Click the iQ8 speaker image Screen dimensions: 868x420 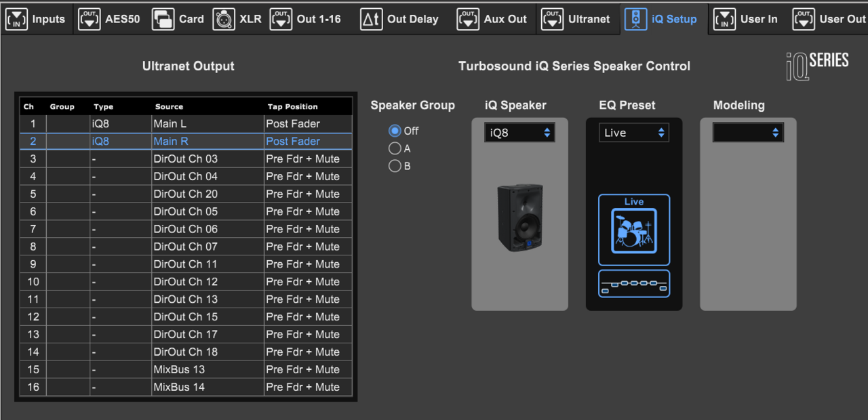[520, 217]
